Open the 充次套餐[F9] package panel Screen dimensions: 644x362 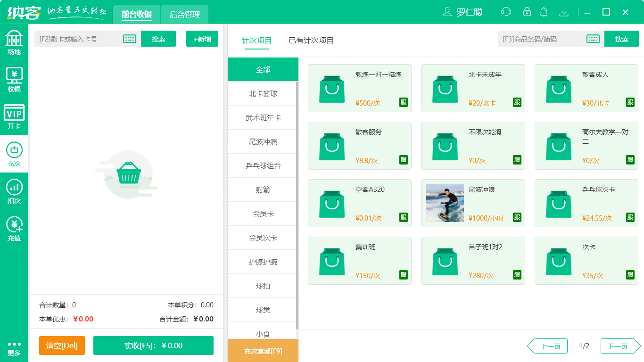[263, 351]
